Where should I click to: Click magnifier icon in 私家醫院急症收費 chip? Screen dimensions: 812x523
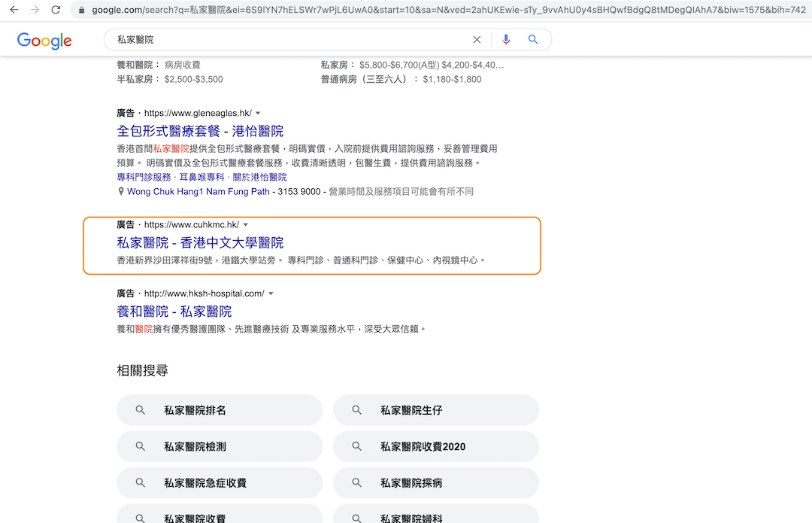click(x=140, y=482)
